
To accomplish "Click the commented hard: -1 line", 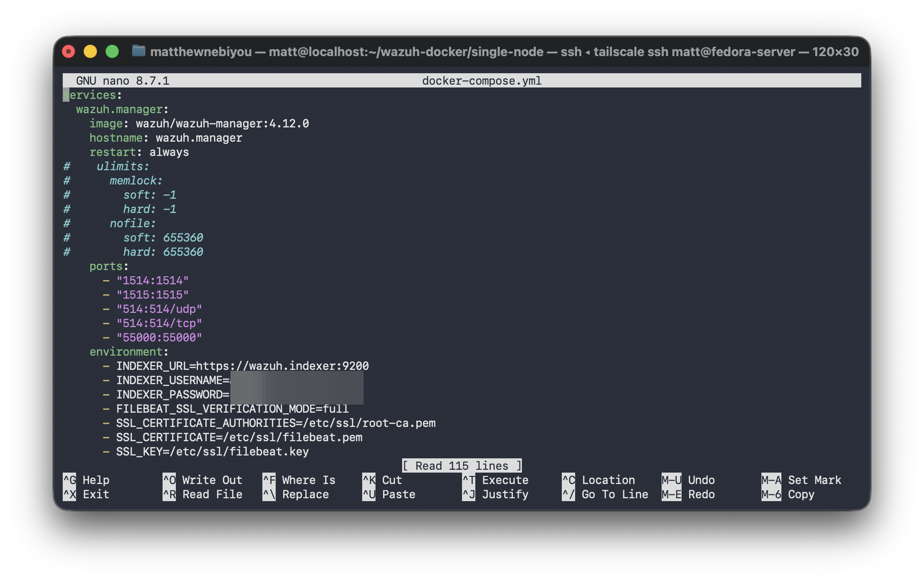I will pyautogui.click(x=120, y=209).
